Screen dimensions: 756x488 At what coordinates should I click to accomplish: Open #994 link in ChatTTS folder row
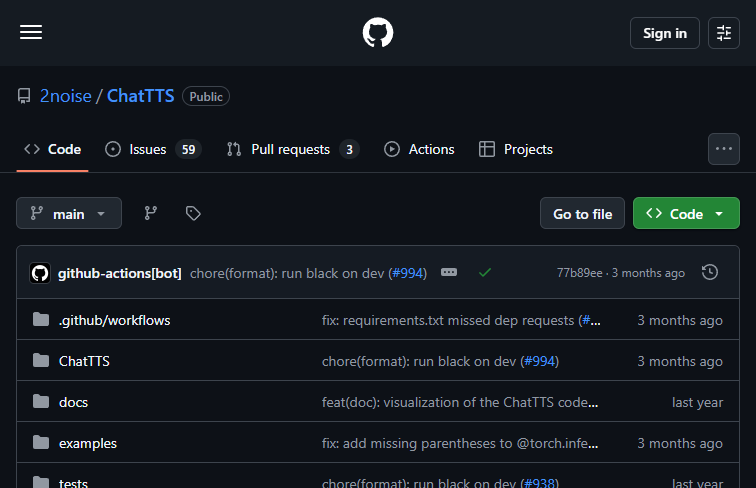tap(540, 361)
